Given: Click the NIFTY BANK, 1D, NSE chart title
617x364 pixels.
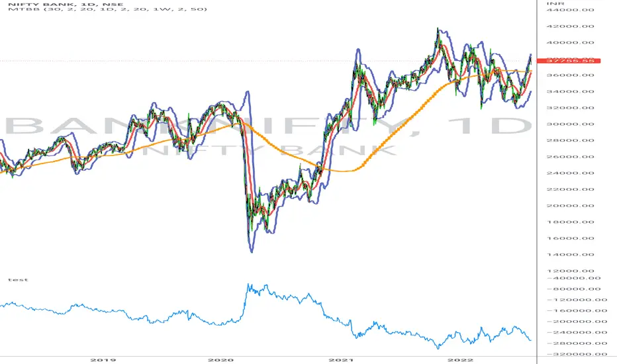Looking at the screenshot, I should (x=66, y=4).
